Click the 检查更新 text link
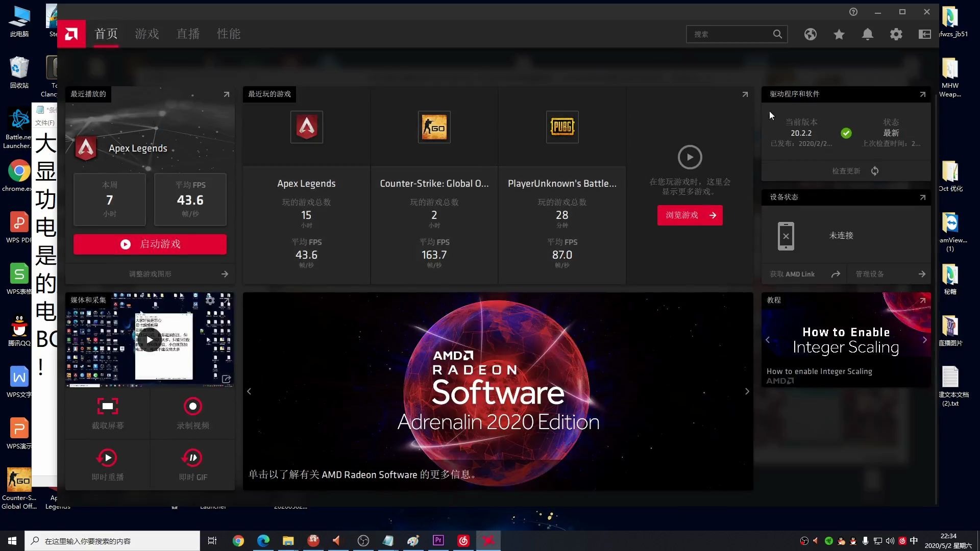 (x=846, y=171)
